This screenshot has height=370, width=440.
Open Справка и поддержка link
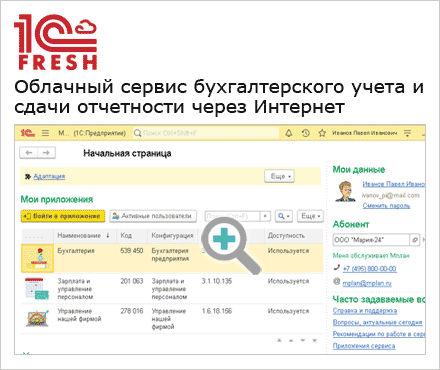[x=365, y=311]
